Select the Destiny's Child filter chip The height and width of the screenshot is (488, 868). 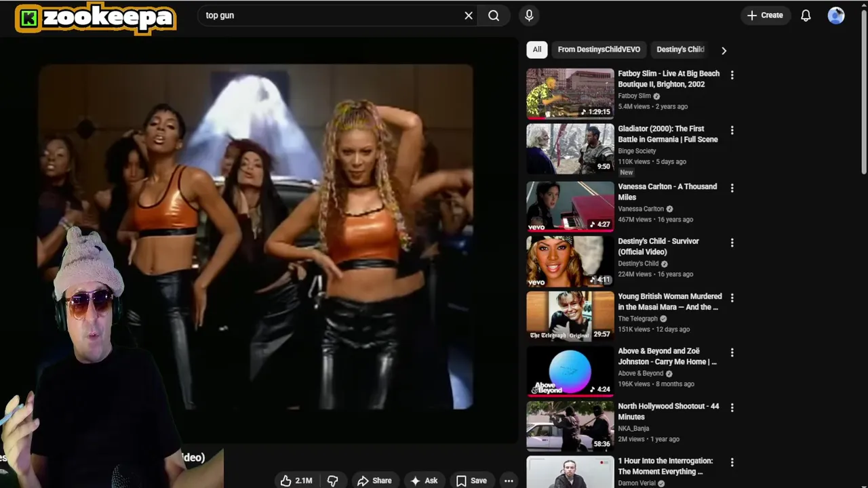click(x=680, y=49)
